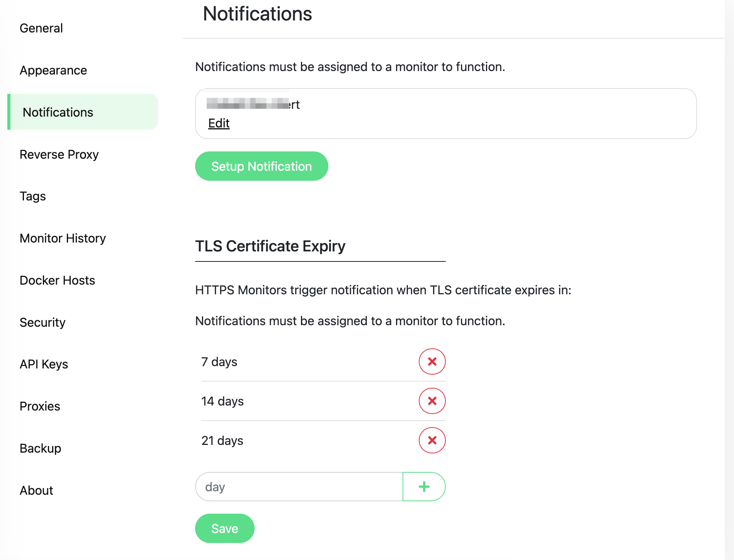Open the About page
Screen dimensions: 734x560
(36, 490)
